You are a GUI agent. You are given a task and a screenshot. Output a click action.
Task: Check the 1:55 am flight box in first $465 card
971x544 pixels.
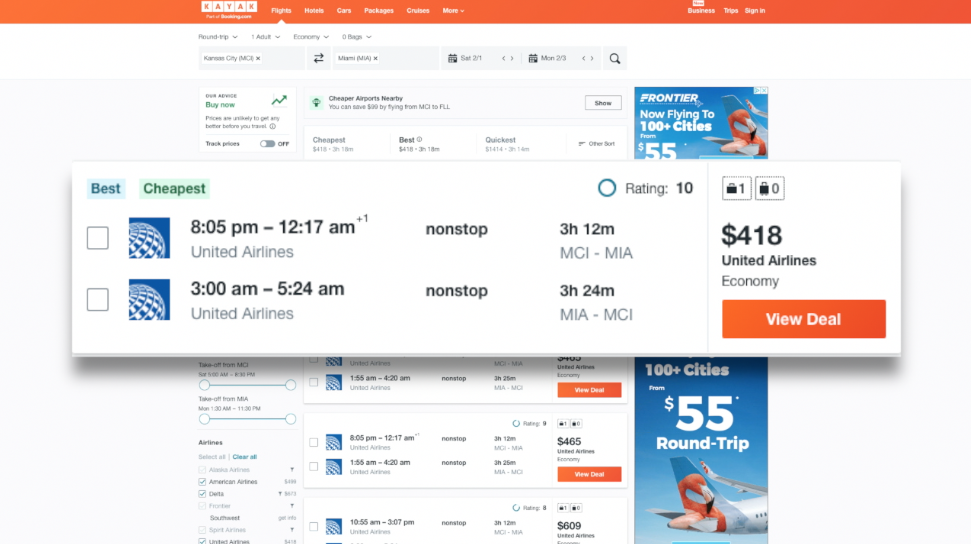(x=313, y=382)
